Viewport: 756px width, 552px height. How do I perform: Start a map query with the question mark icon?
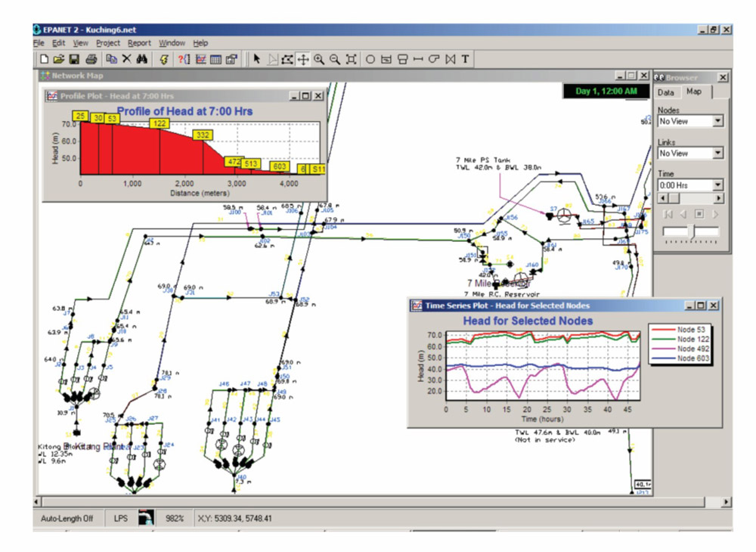click(x=184, y=59)
